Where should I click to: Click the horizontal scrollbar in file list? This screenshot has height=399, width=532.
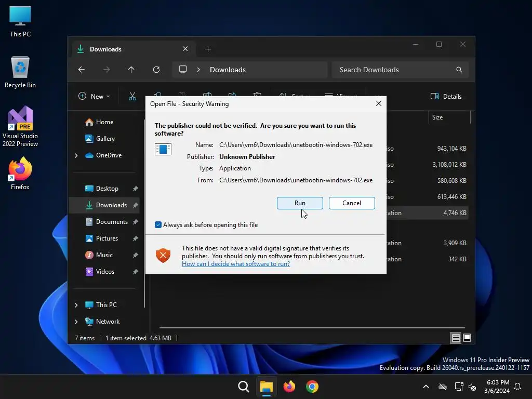coord(312,328)
